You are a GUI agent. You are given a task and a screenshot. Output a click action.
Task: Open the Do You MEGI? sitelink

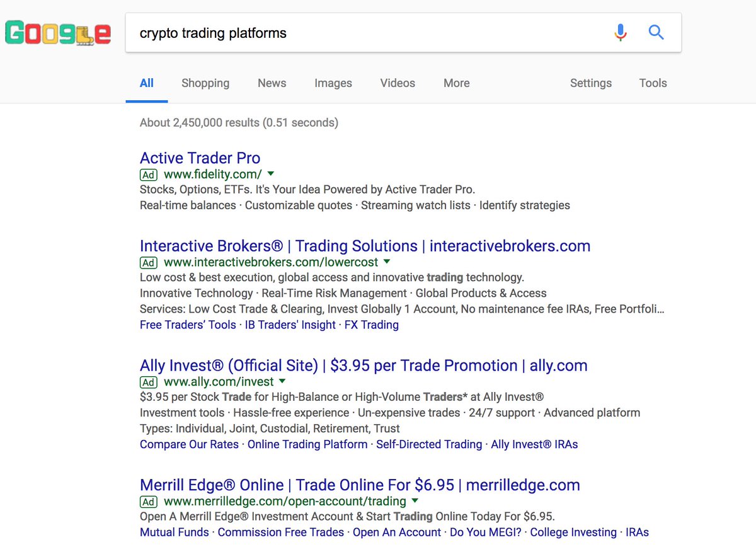pos(486,533)
